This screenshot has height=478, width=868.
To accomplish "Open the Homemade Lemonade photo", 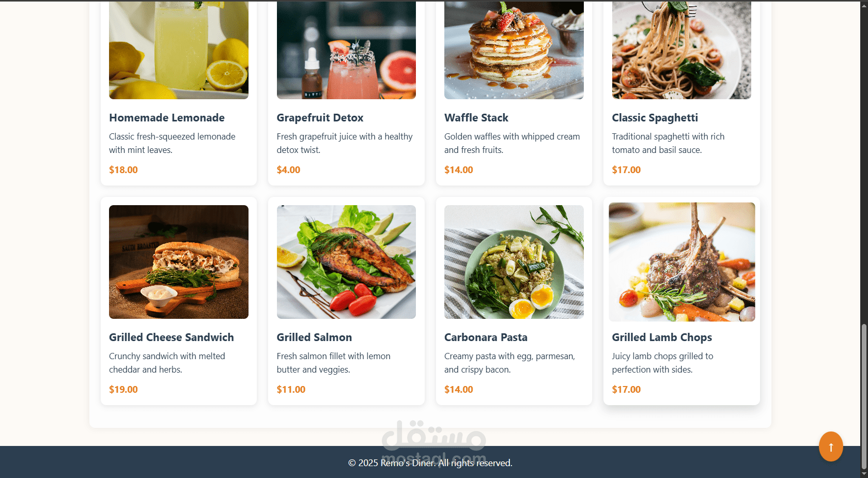I will 179,50.
